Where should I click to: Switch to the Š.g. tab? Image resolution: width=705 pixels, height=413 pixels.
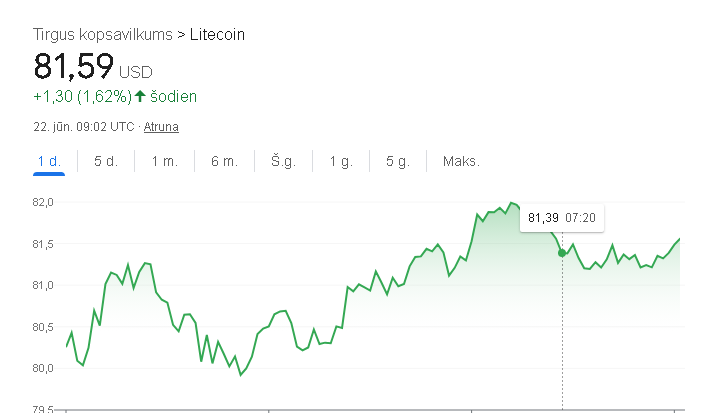pyautogui.click(x=283, y=161)
